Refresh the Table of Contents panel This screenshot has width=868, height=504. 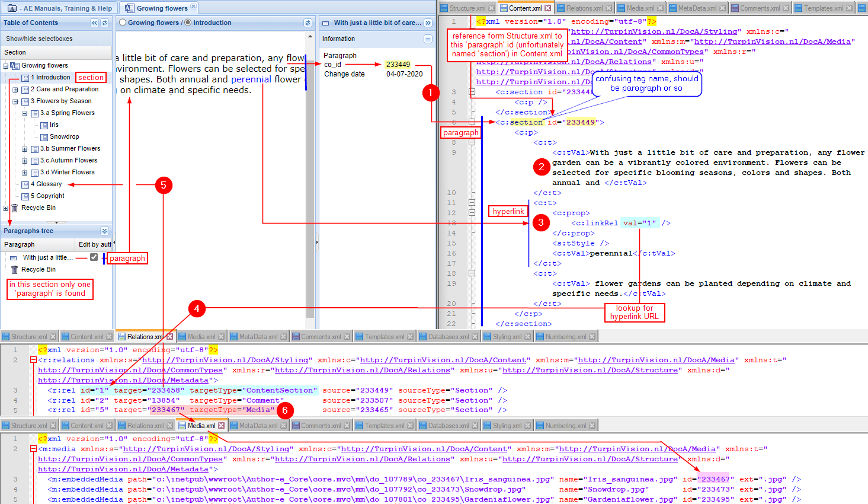point(104,23)
